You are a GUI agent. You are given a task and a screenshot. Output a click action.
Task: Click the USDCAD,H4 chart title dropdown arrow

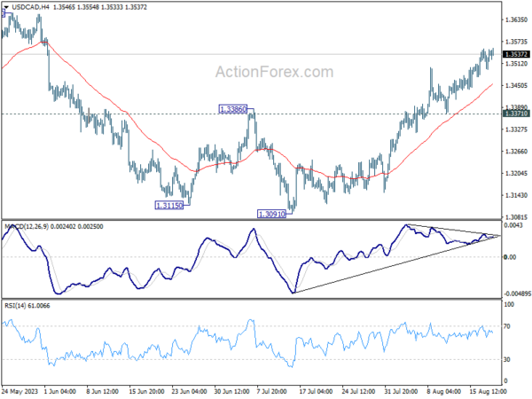pyautogui.click(x=6, y=7)
